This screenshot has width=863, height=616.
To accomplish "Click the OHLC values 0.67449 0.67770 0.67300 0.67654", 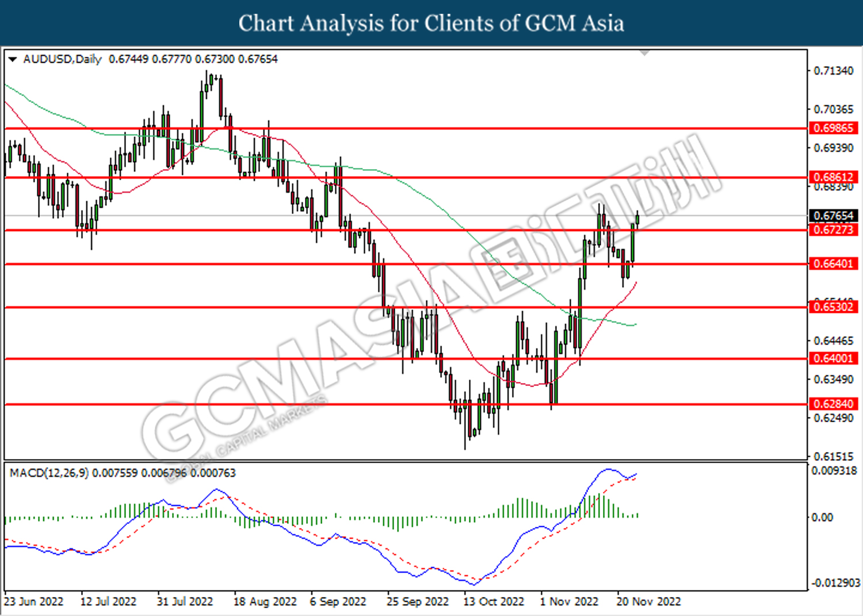I will pyautogui.click(x=193, y=59).
